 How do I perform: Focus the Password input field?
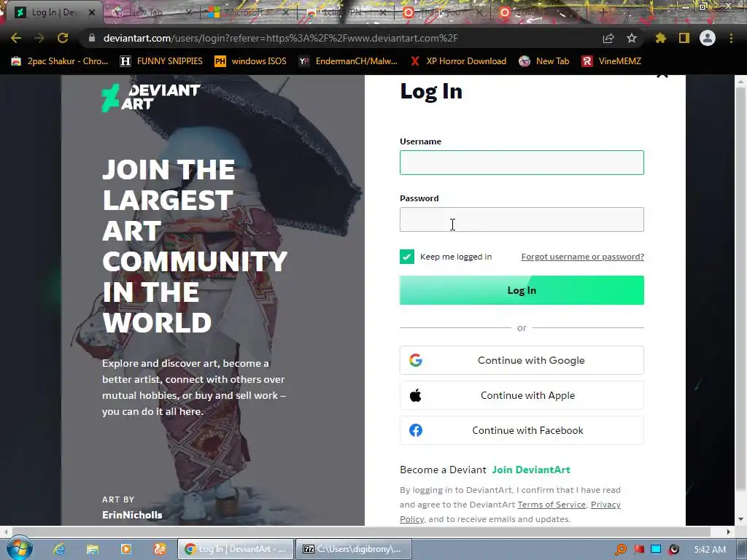coord(522,219)
